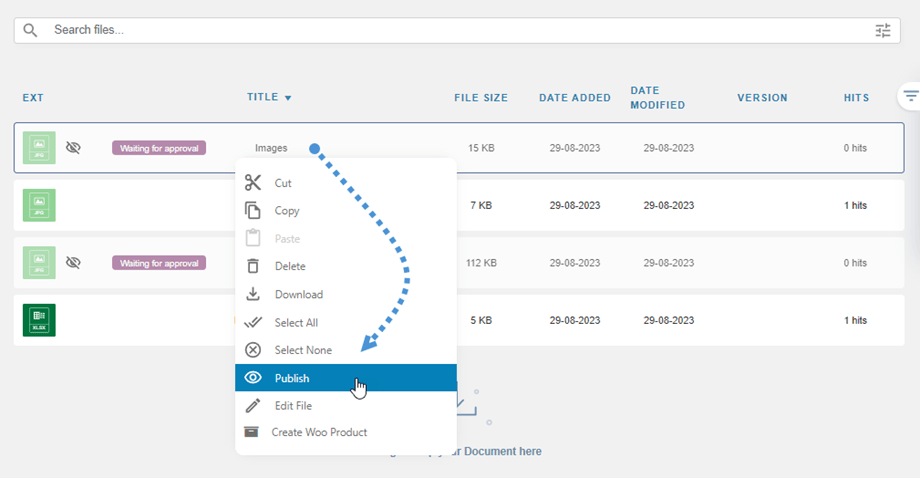
Task: Choose Create Woo Product menu entry
Action: click(319, 432)
